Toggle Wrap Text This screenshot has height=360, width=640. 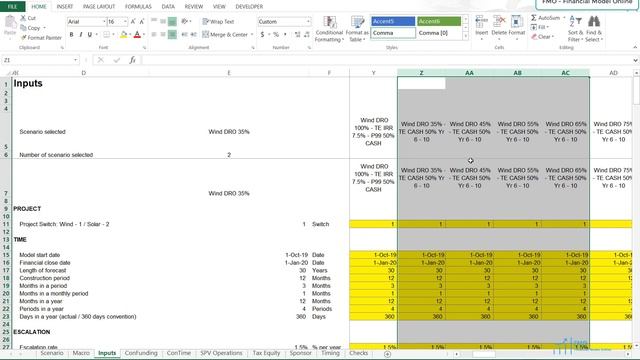coord(218,22)
